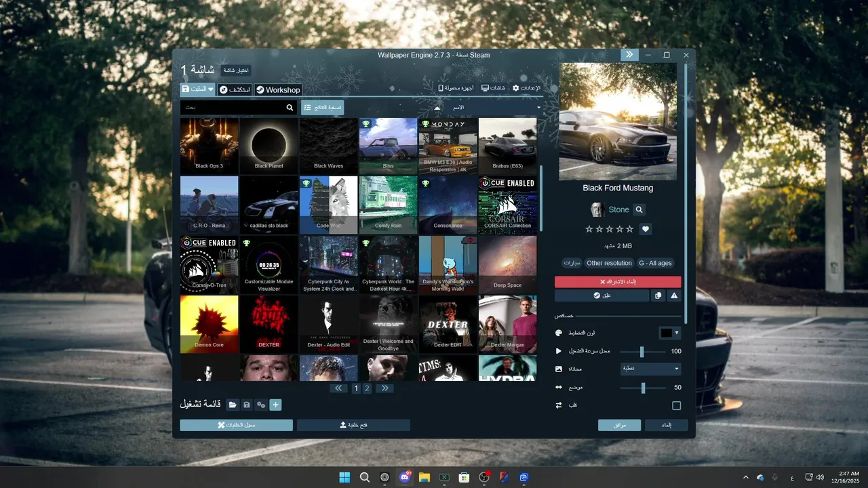Select the Black Ops 3 wallpaper
Screen dimensions: 868x488
tap(209, 146)
